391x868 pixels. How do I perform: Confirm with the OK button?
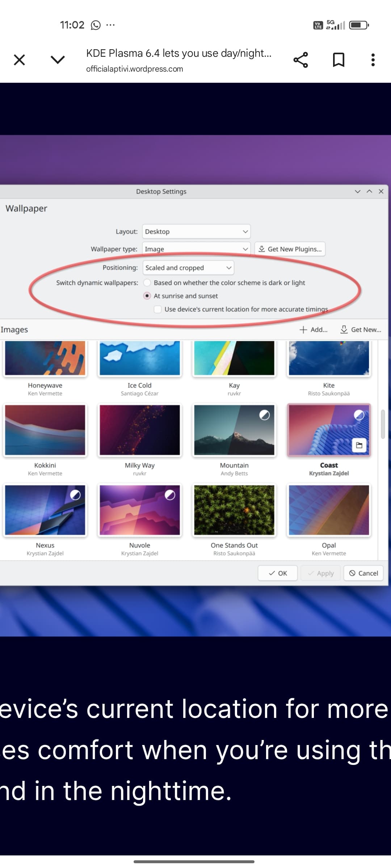pos(278,573)
